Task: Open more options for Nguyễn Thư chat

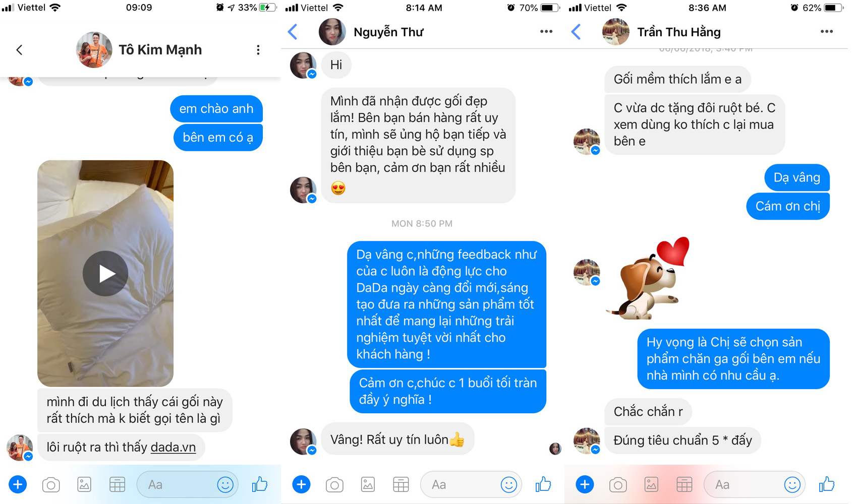Action: pos(546,31)
